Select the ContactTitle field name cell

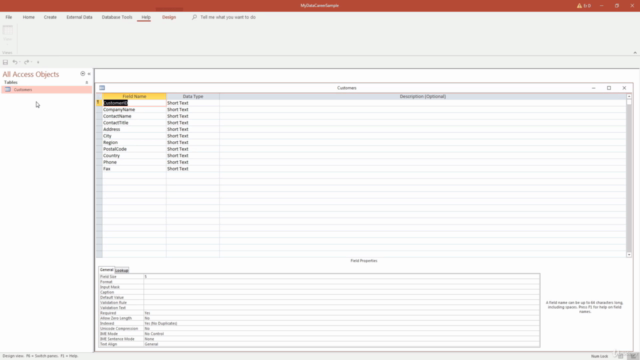134,122
